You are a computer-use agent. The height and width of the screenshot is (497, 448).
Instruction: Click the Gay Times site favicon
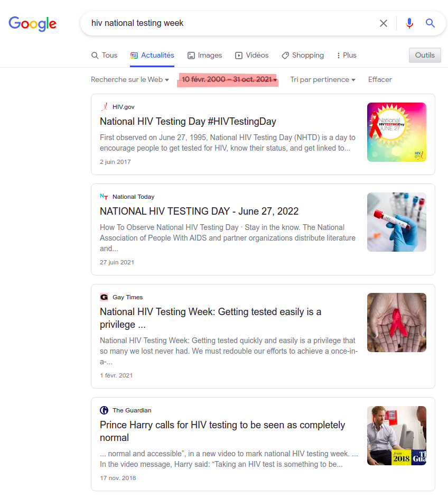[x=104, y=297]
